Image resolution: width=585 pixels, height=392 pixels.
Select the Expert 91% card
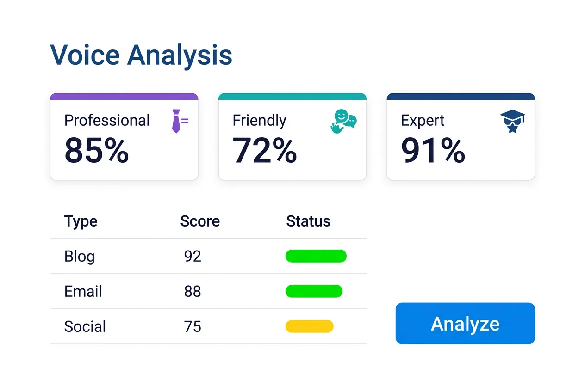pyautogui.click(x=461, y=139)
